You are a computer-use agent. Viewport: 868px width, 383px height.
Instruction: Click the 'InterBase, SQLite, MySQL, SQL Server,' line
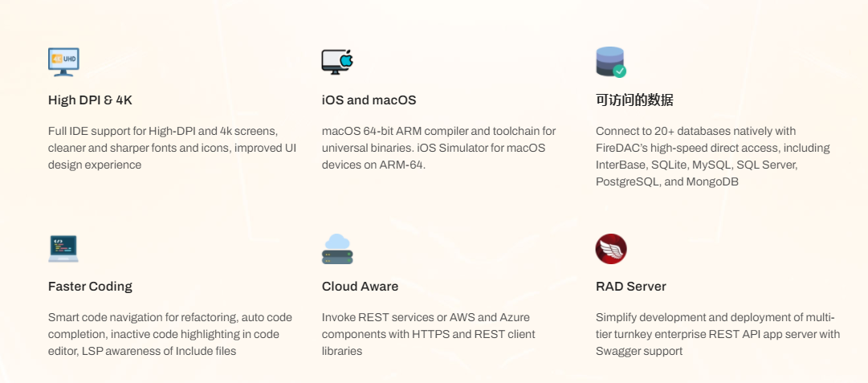(x=697, y=165)
